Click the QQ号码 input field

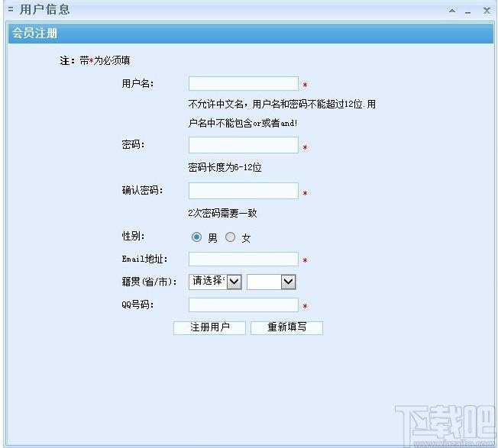(244, 305)
